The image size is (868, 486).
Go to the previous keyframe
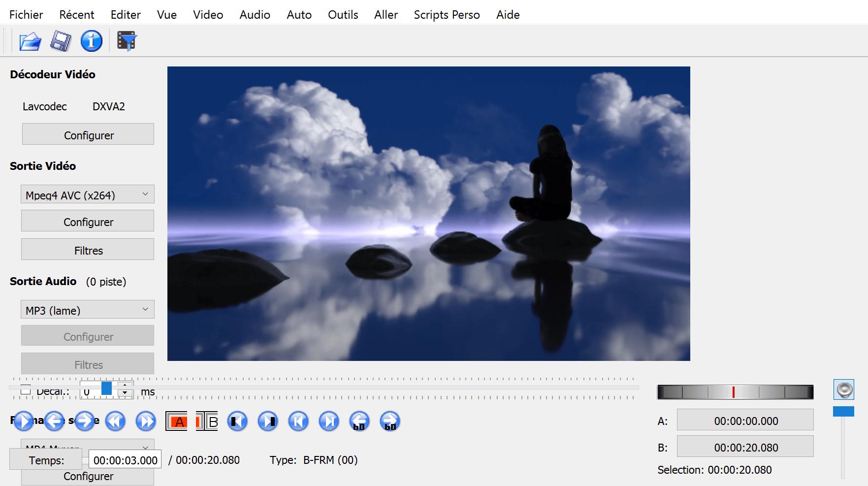(298, 421)
